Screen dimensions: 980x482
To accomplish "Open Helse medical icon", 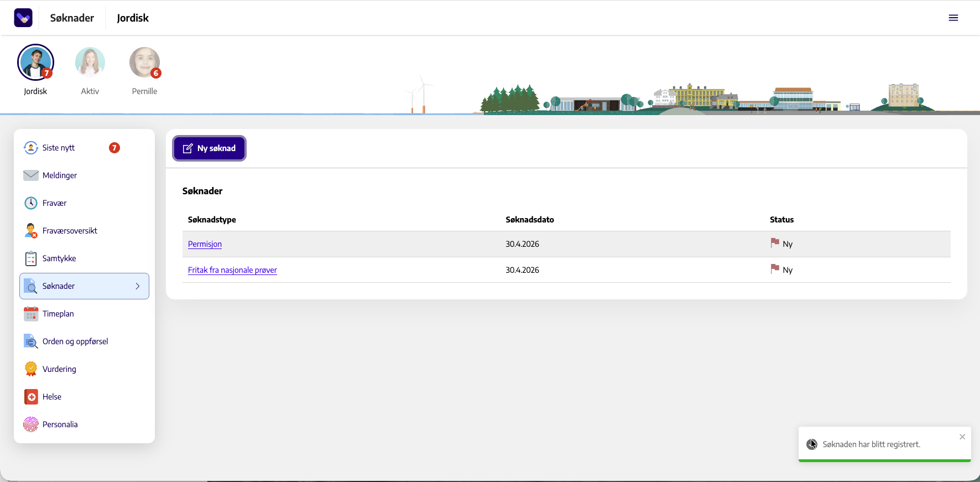I will (x=31, y=397).
